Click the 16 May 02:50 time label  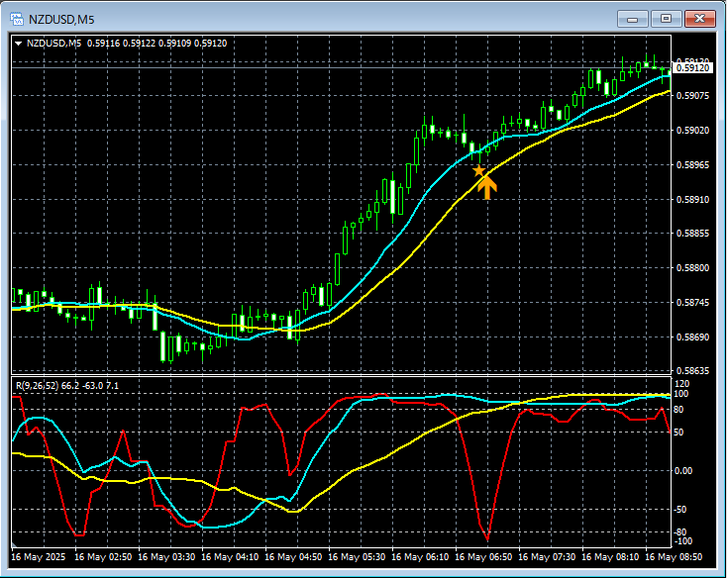click(x=103, y=556)
